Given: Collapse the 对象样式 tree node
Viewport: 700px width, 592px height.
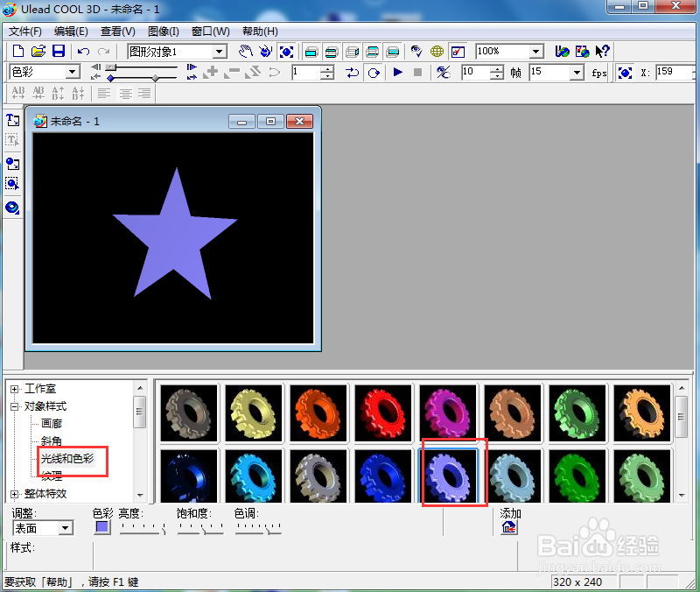Looking at the screenshot, I should point(14,406).
